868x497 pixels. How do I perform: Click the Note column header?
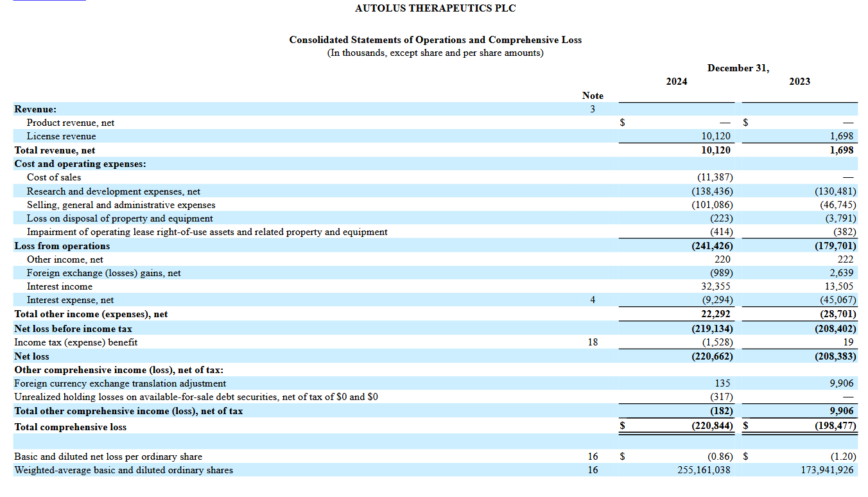[x=592, y=96]
